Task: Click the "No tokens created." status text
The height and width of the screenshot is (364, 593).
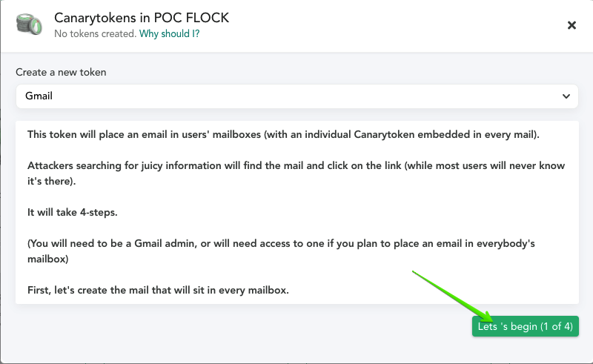Action: tap(95, 33)
